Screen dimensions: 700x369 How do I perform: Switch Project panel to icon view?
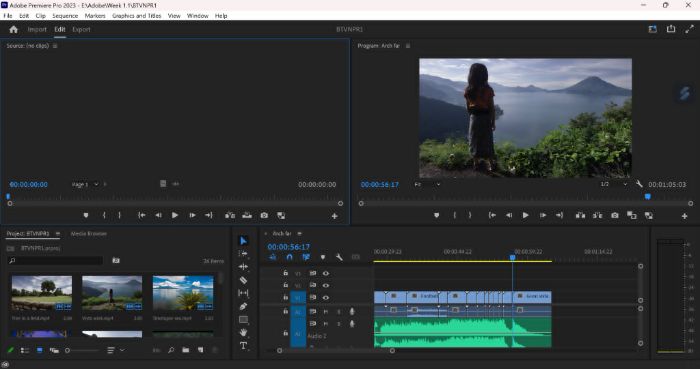(40, 350)
